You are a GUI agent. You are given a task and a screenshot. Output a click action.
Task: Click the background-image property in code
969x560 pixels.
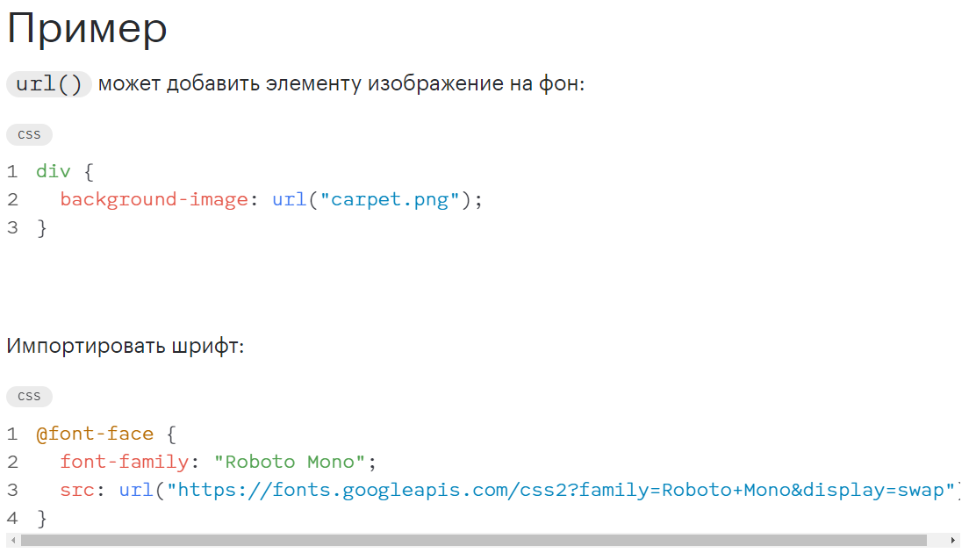154,199
